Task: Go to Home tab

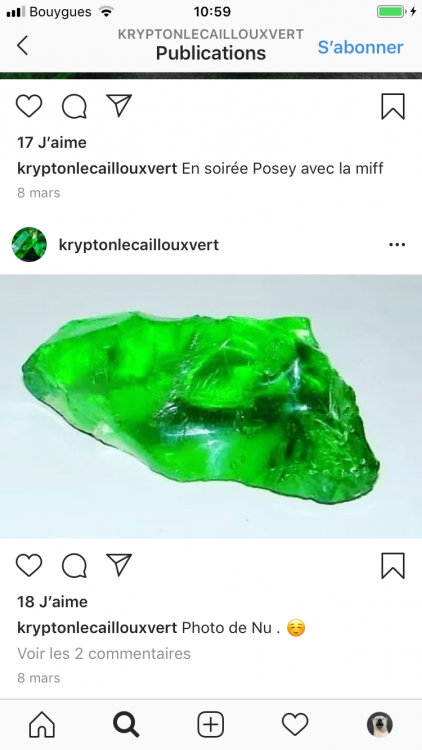Action: tap(42, 725)
